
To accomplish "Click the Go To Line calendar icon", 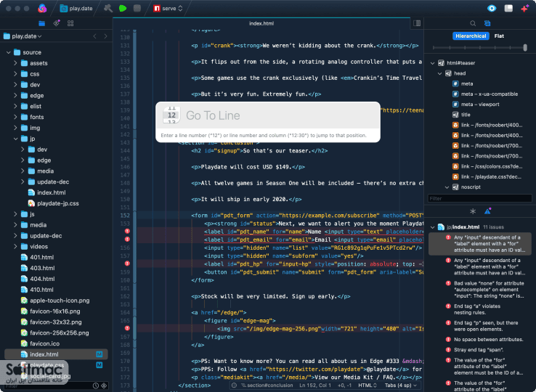I will (171, 115).
